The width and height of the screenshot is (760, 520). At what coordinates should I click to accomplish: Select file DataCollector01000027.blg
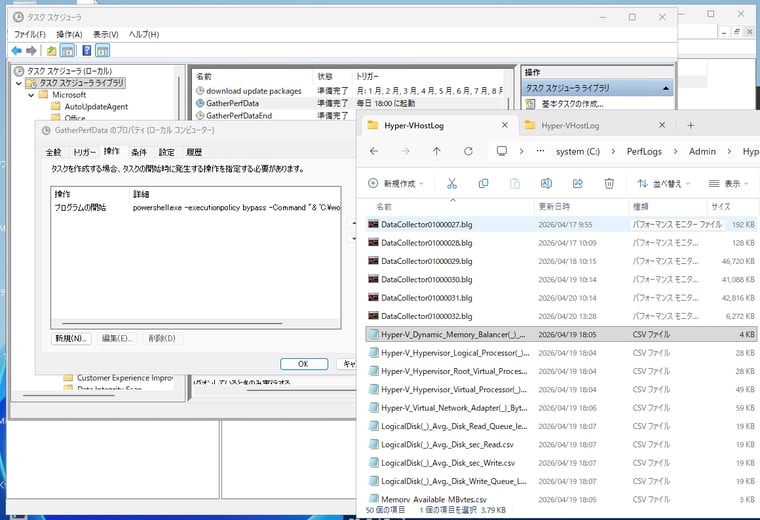[x=561, y=224]
